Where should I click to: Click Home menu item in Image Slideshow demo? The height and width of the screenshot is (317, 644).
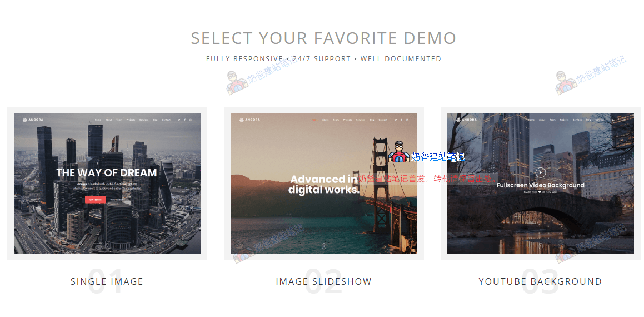click(314, 120)
